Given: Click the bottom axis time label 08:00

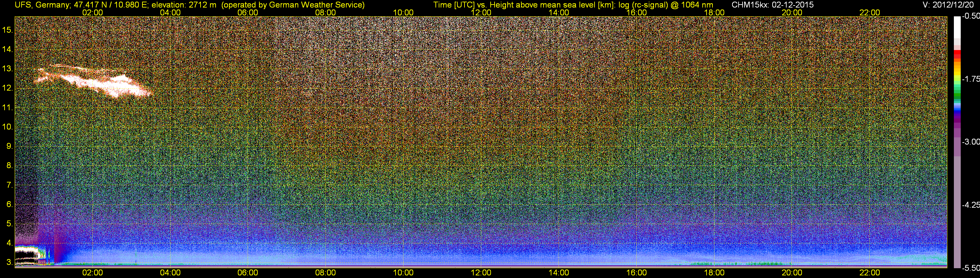Looking at the screenshot, I should tap(326, 273).
